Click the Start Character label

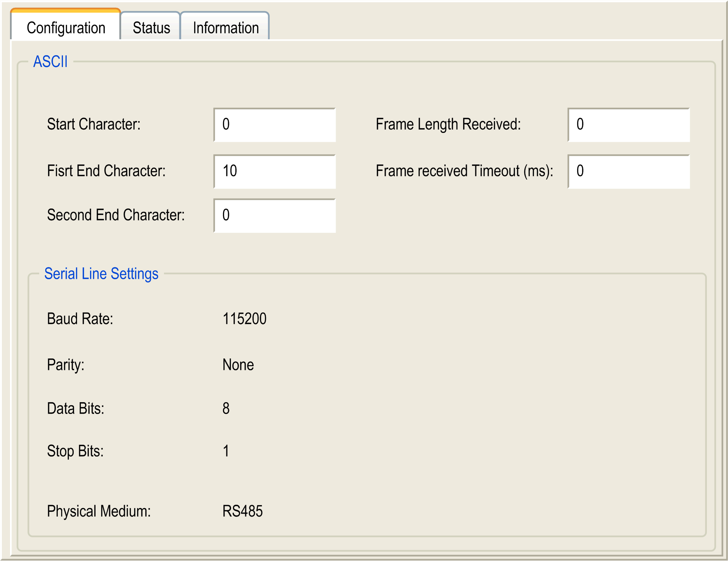pos(93,124)
